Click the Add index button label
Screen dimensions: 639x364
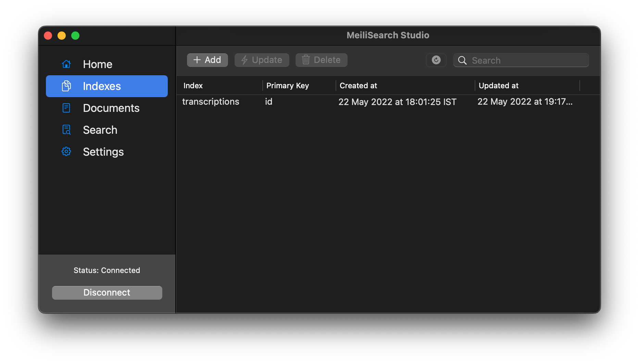point(213,60)
